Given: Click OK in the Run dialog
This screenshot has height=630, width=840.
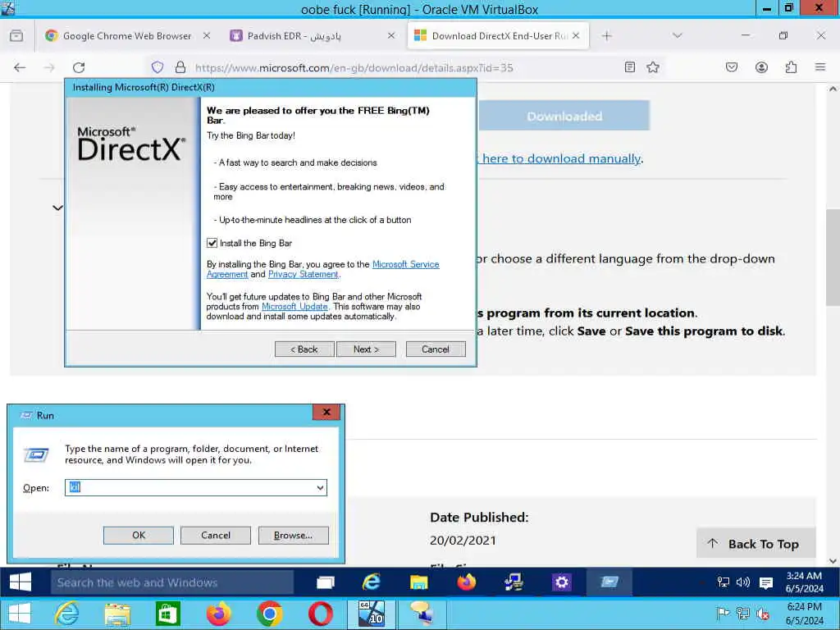Looking at the screenshot, I should (x=138, y=535).
